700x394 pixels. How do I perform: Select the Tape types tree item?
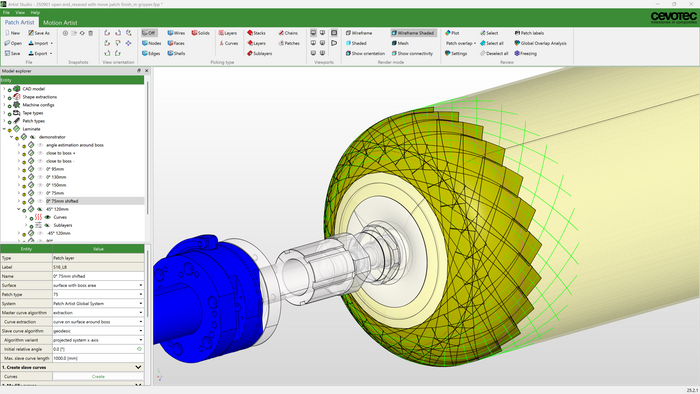(33, 113)
